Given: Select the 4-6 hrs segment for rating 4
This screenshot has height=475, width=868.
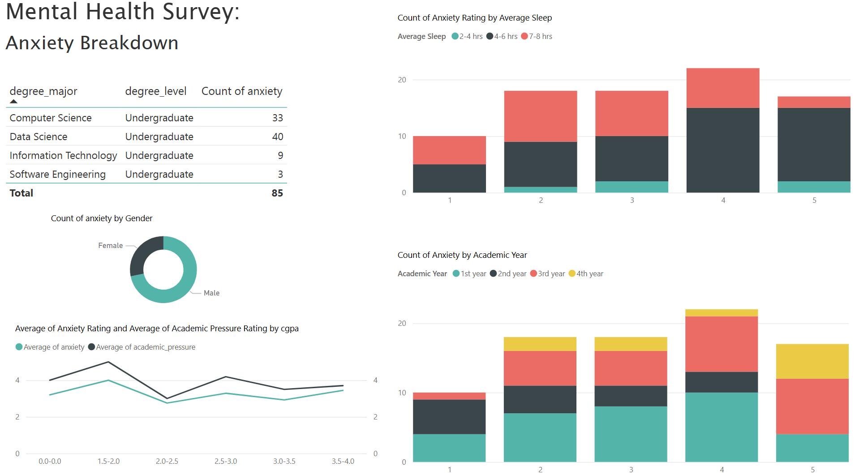Looking at the screenshot, I should coord(723,150).
